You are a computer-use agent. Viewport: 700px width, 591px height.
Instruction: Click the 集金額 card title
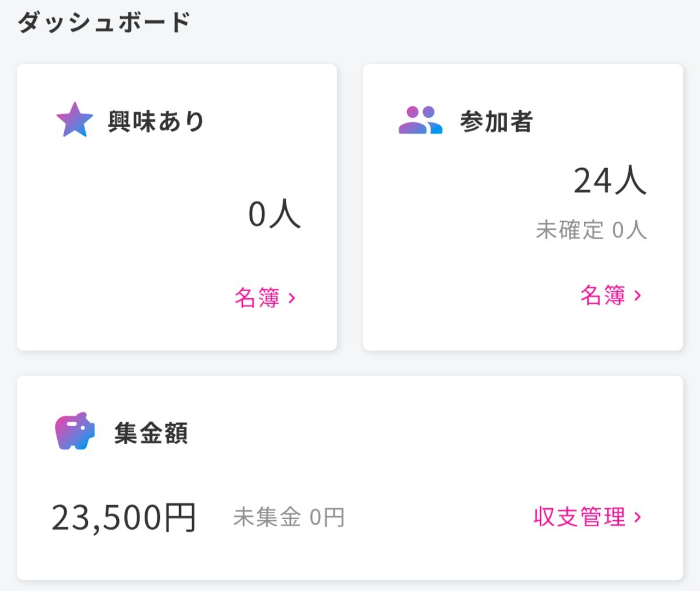coord(151,433)
